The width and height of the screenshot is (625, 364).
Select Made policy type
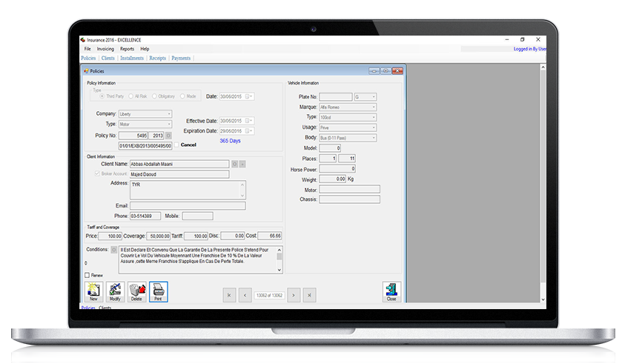click(182, 96)
